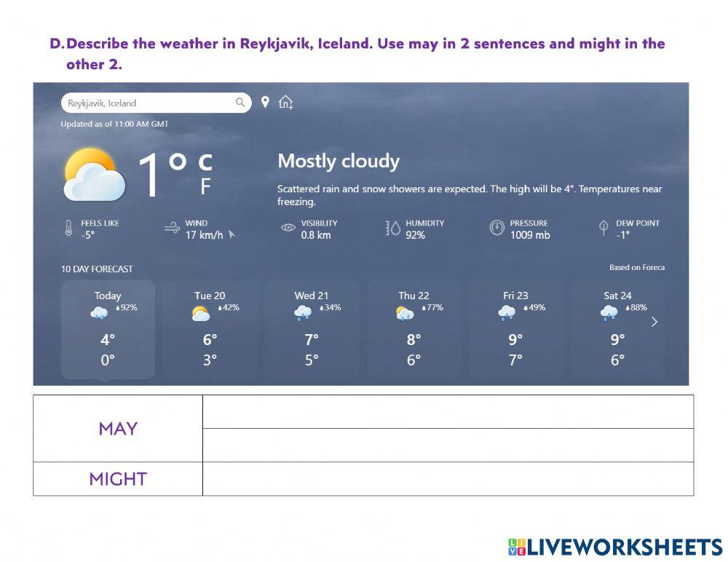Viewport: 728px width, 562px height.
Task: Click the search magnifier icon
Action: point(240,103)
